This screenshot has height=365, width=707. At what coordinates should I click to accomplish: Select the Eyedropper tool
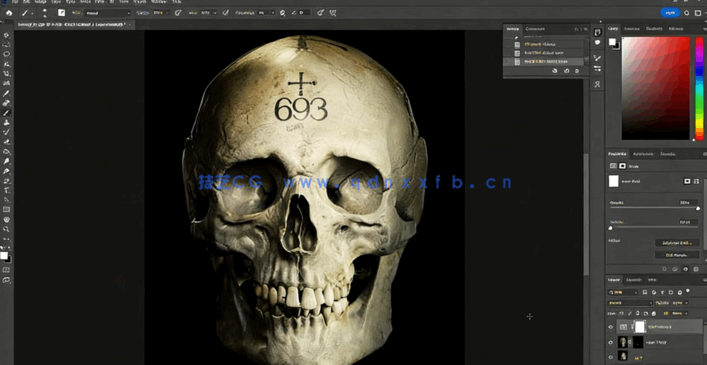(6, 93)
